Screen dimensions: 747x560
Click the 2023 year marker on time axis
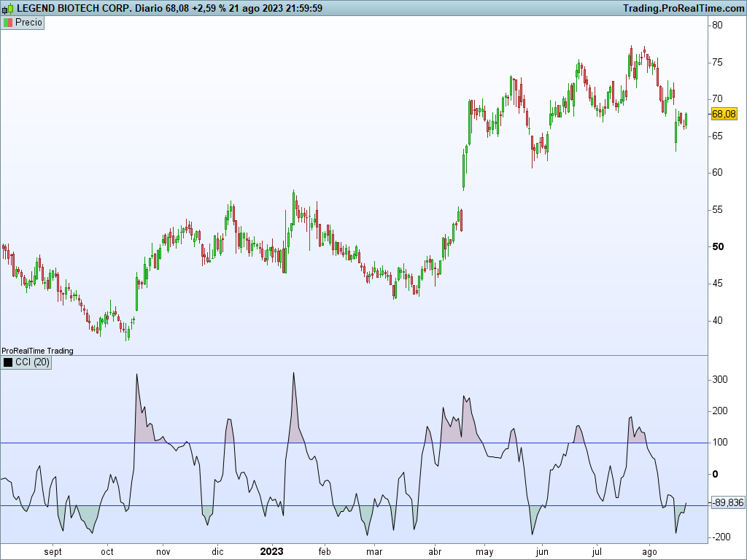pyautogui.click(x=271, y=551)
